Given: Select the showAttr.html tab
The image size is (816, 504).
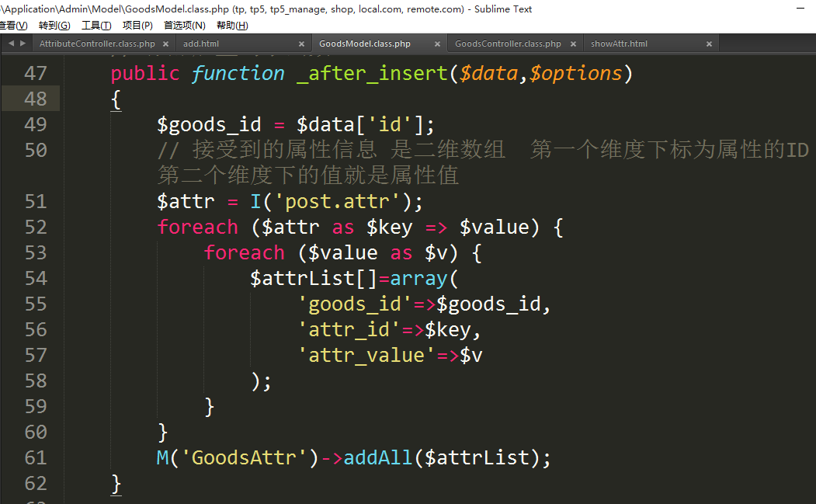Looking at the screenshot, I should [619, 44].
